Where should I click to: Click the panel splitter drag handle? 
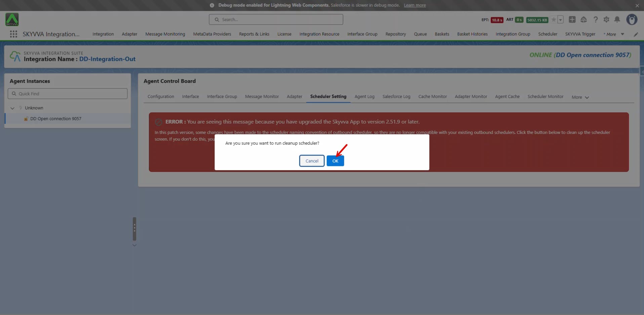(x=134, y=229)
